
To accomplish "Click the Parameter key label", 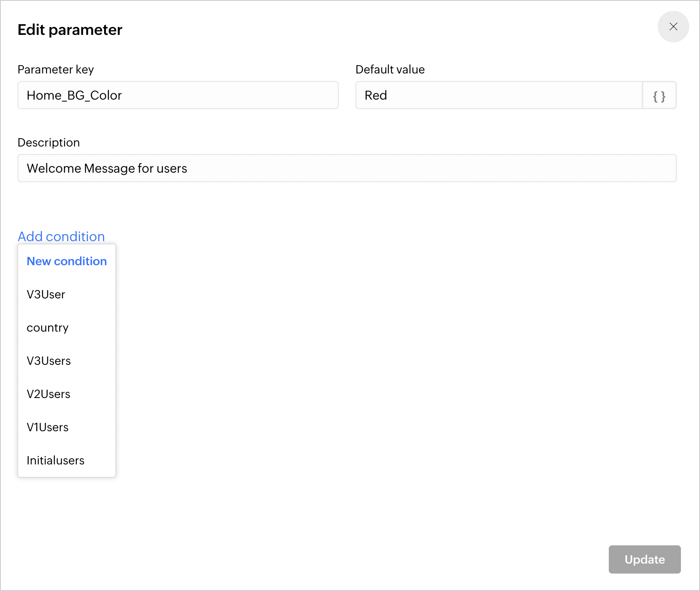I will click(x=56, y=69).
